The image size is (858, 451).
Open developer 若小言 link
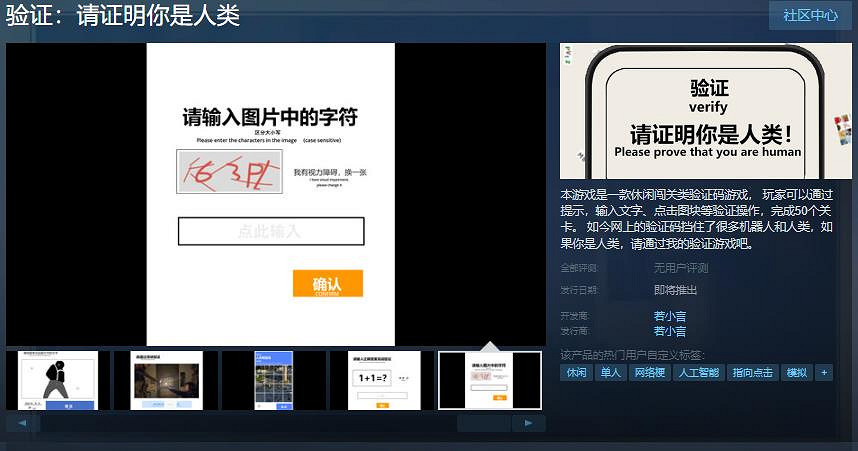click(669, 316)
